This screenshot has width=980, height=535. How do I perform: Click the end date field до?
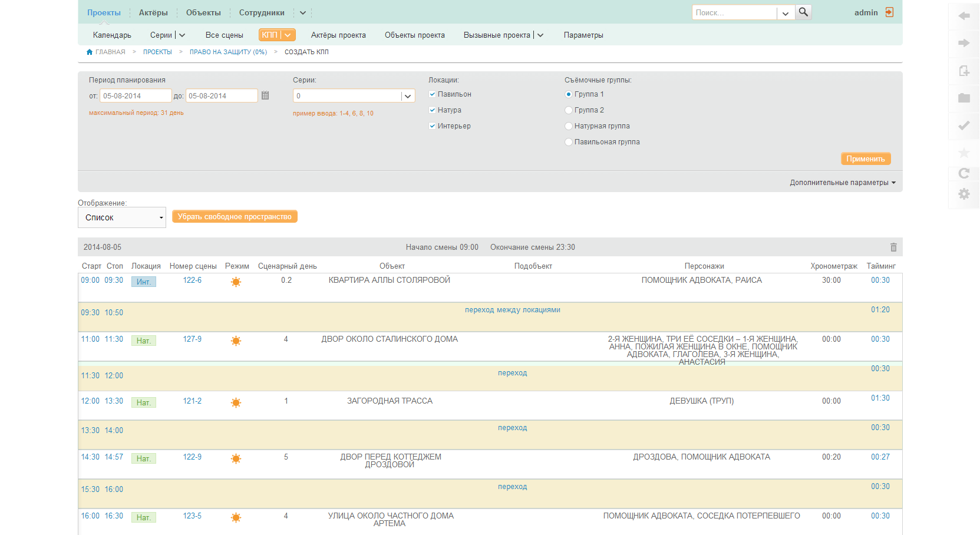(x=221, y=95)
